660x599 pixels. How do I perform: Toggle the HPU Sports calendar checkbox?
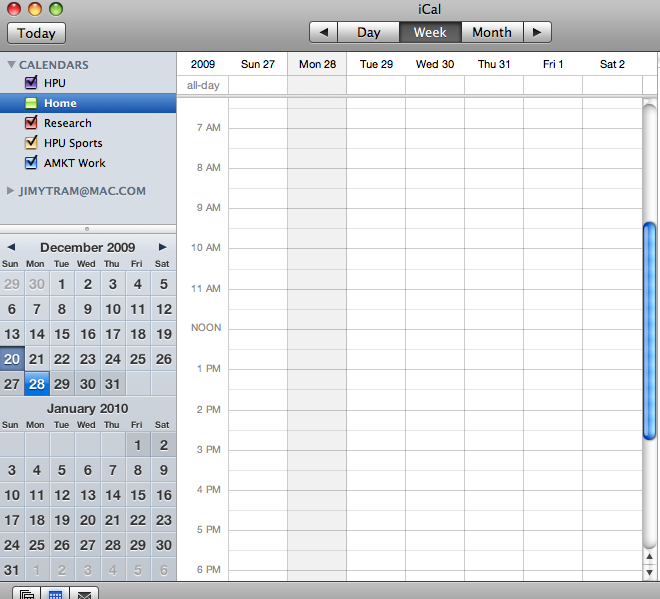31,143
